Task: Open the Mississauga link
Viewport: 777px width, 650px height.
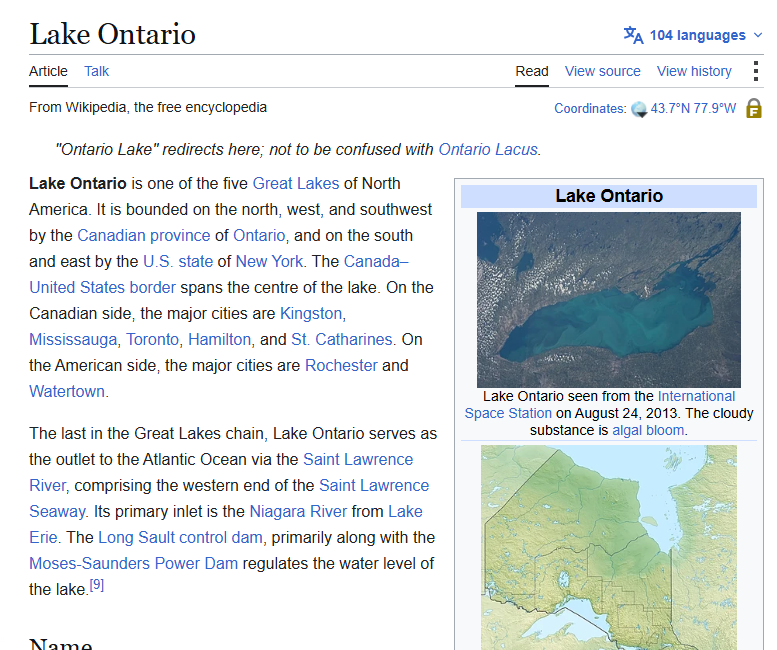Action: [x=73, y=339]
